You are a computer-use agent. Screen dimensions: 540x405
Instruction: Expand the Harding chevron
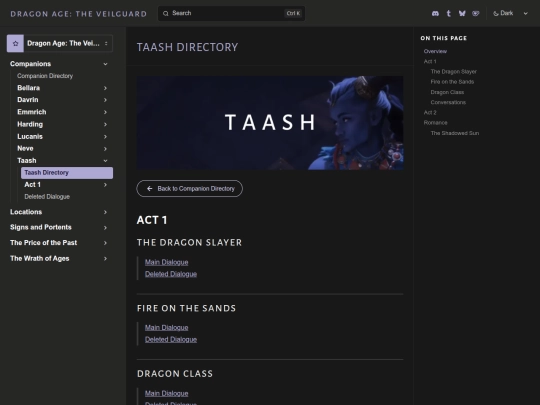coord(105,124)
